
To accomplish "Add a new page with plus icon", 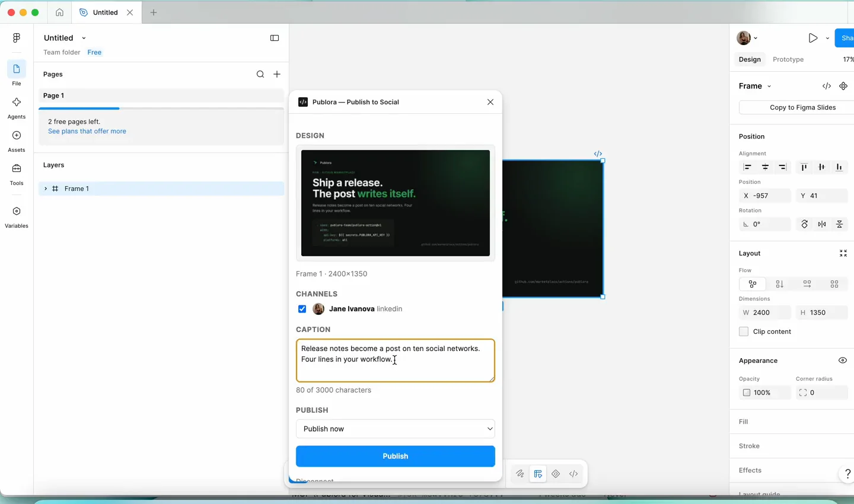I will pos(277,74).
